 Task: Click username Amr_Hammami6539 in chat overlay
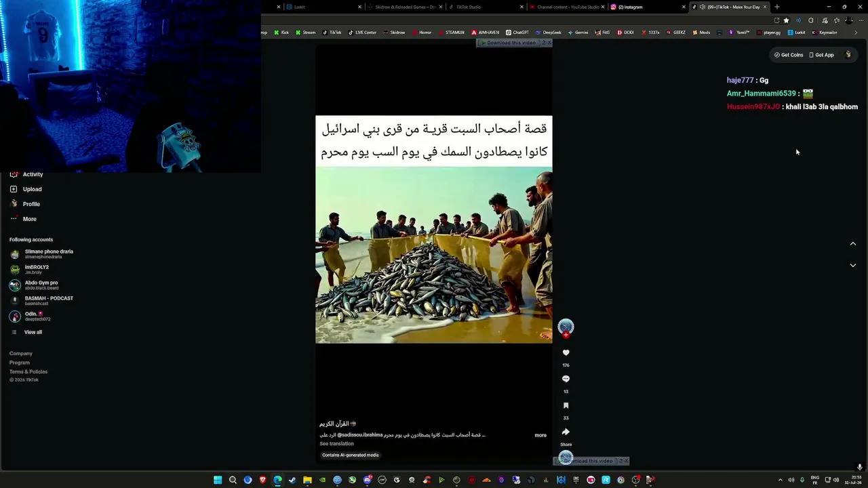pyautogui.click(x=762, y=94)
